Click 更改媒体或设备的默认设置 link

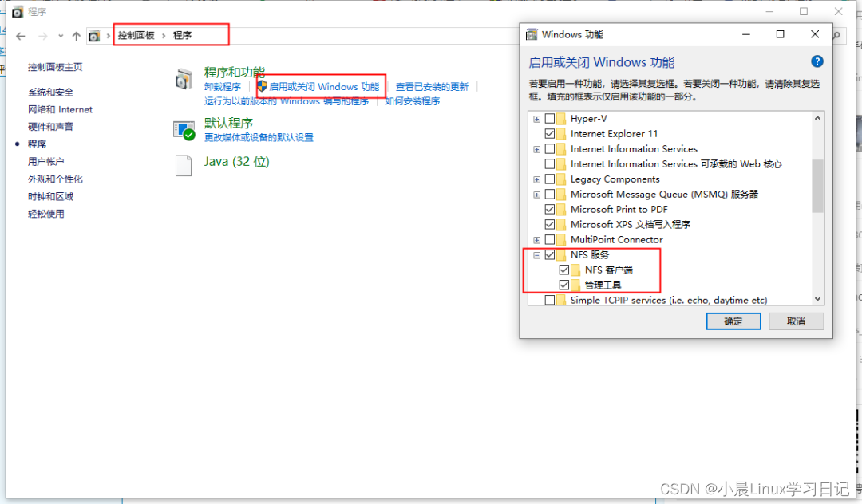[x=259, y=137]
